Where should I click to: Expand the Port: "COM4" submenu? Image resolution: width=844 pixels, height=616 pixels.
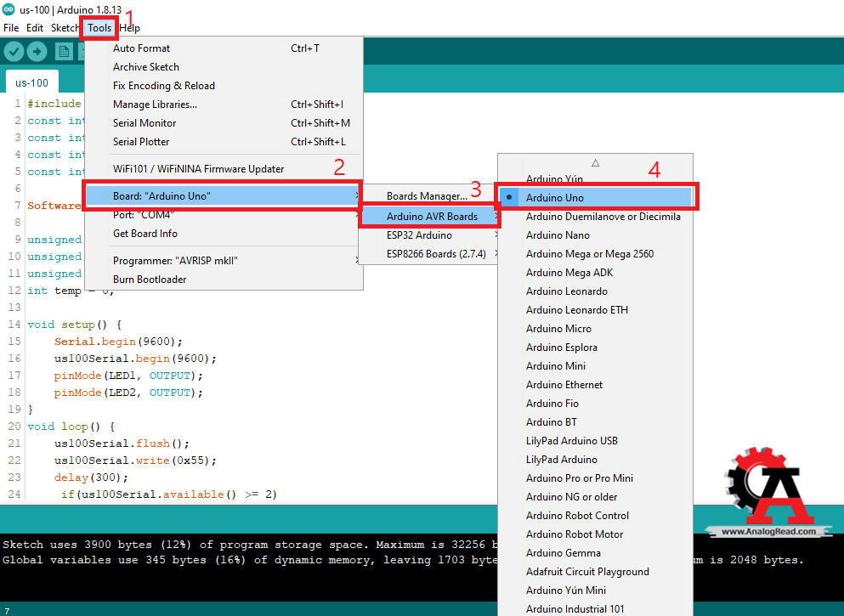pyautogui.click(x=224, y=215)
